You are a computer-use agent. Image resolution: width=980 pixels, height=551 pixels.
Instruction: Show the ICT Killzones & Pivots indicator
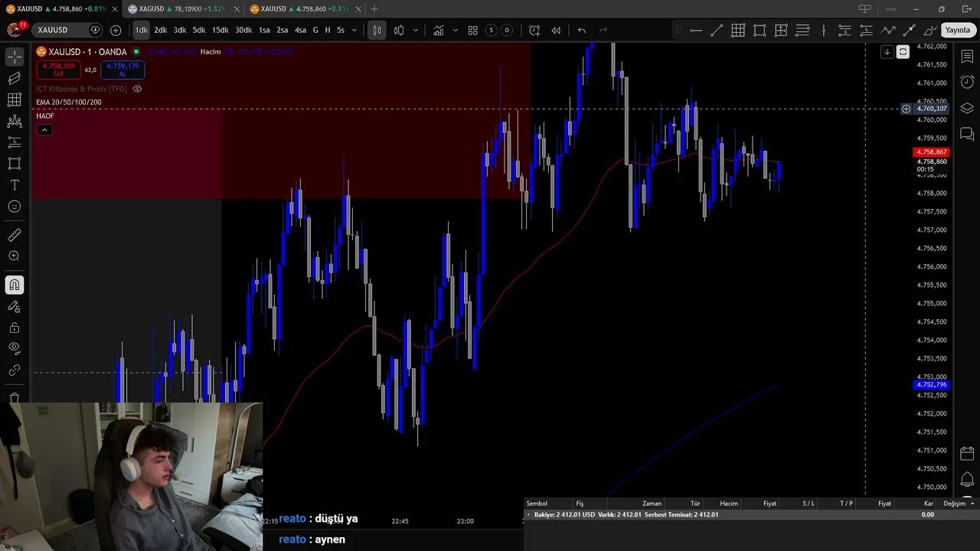click(137, 89)
